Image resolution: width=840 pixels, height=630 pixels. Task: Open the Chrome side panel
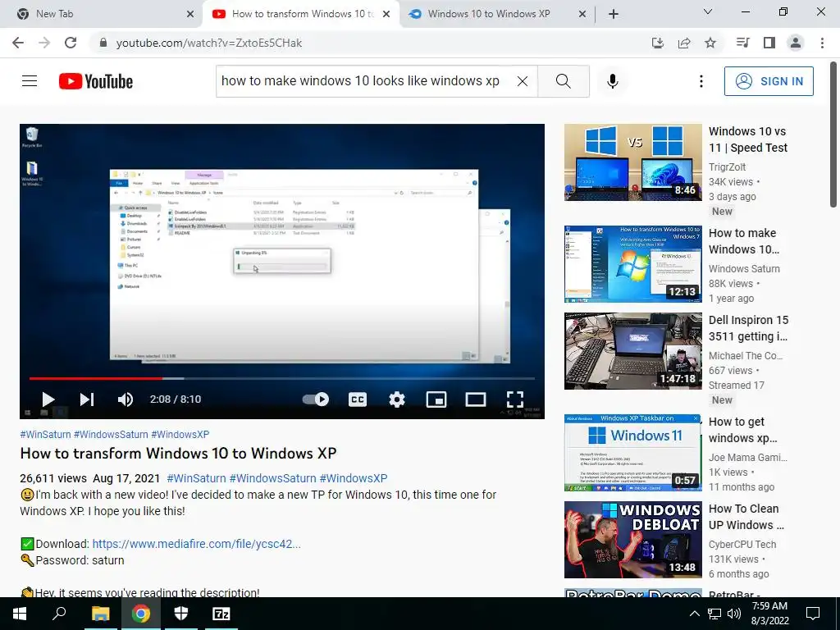[x=769, y=43]
